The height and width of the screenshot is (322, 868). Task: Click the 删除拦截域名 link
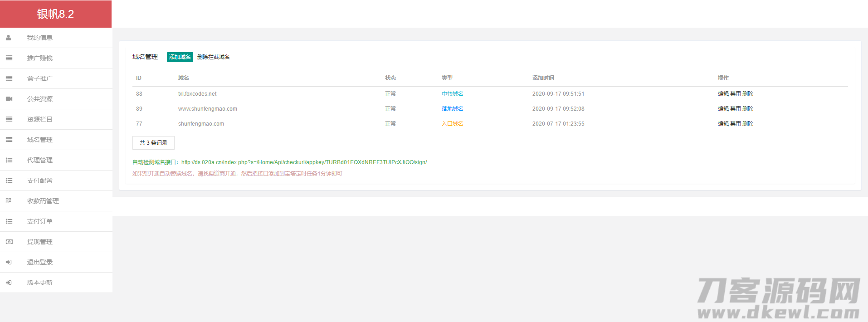click(214, 57)
